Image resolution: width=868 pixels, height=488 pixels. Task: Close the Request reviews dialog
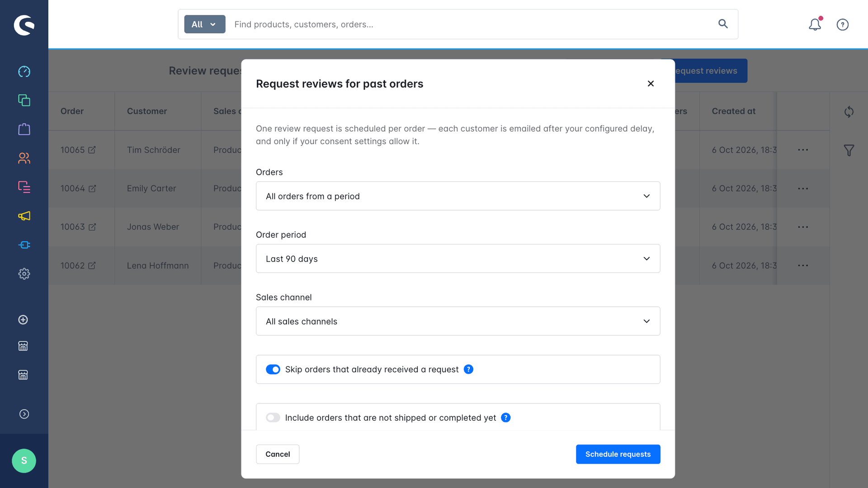pos(651,84)
